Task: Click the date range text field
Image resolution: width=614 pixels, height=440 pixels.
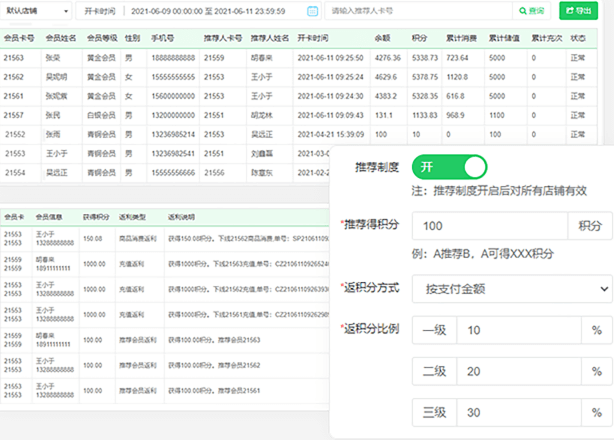Action: click(x=215, y=11)
